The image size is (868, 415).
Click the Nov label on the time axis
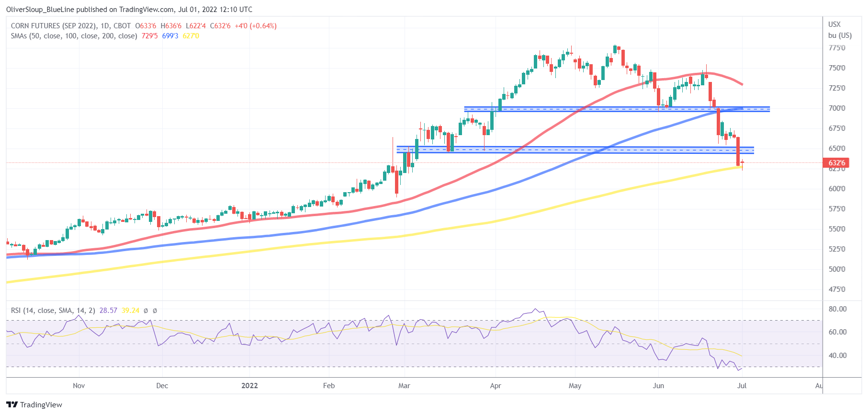click(x=79, y=386)
